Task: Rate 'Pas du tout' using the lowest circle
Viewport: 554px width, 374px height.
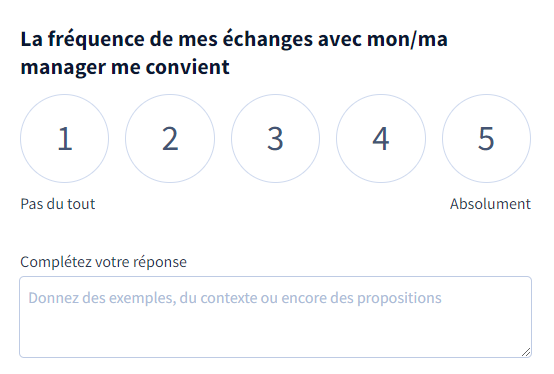Action: coord(64,138)
